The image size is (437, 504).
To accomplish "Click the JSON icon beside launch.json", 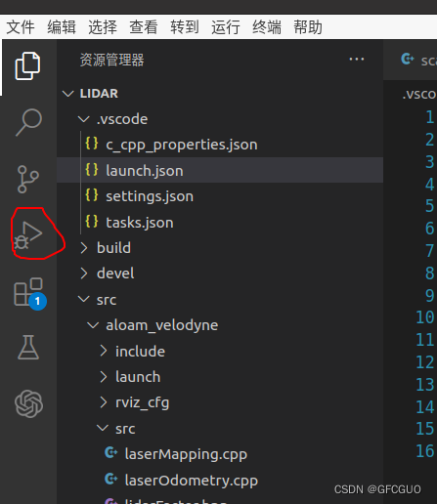I will [x=92, y=170].
